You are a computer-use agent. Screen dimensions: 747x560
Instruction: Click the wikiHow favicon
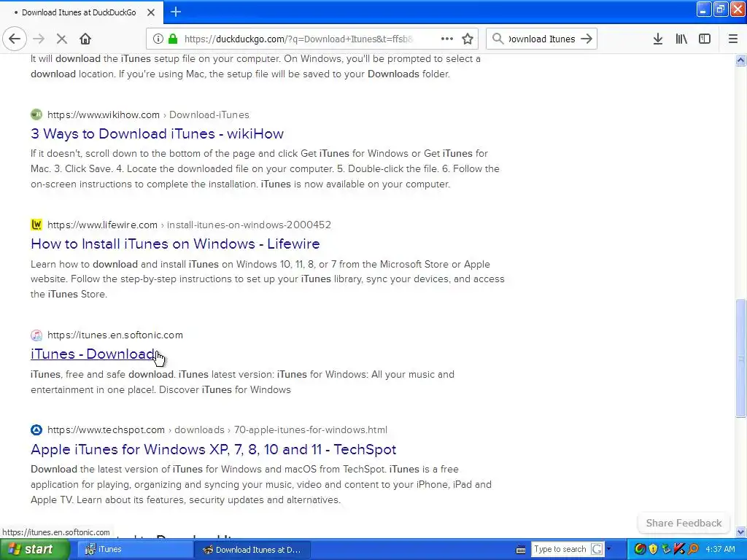[x=36, y=114]
